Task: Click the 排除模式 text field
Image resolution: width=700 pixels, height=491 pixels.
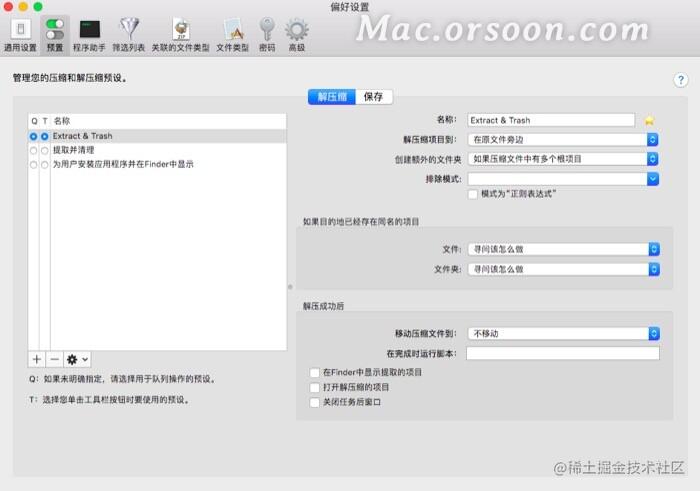Action: point(557,179)
